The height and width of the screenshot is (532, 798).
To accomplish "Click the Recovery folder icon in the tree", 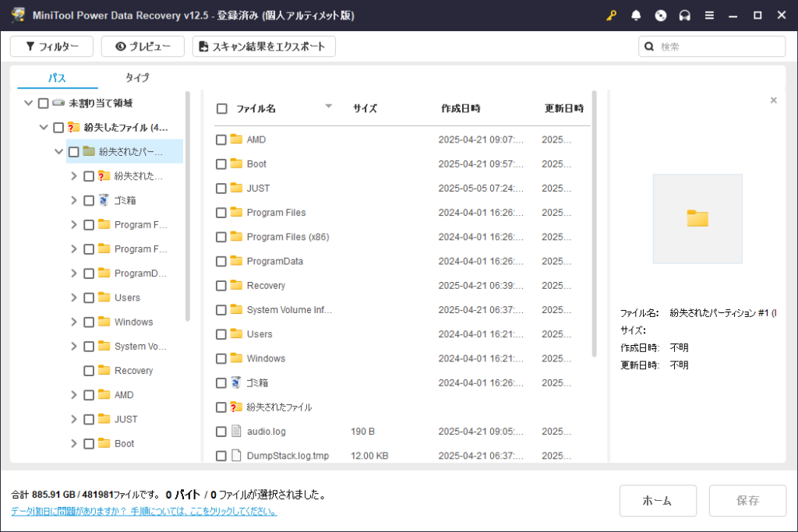I will tap(104, 370).
